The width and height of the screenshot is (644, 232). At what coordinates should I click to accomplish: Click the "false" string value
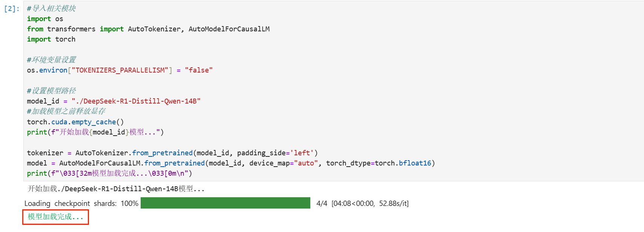click(199, 70)
